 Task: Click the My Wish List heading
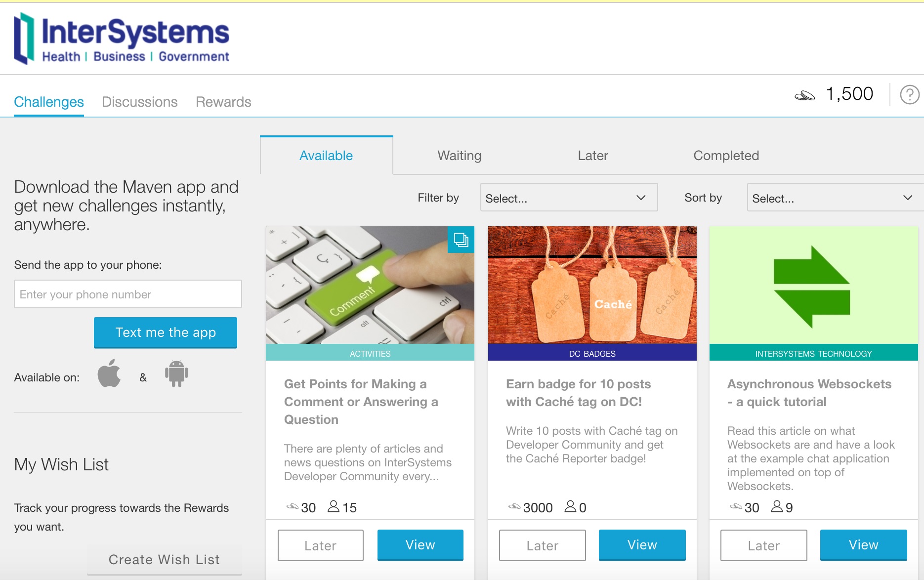pos(61,464)
